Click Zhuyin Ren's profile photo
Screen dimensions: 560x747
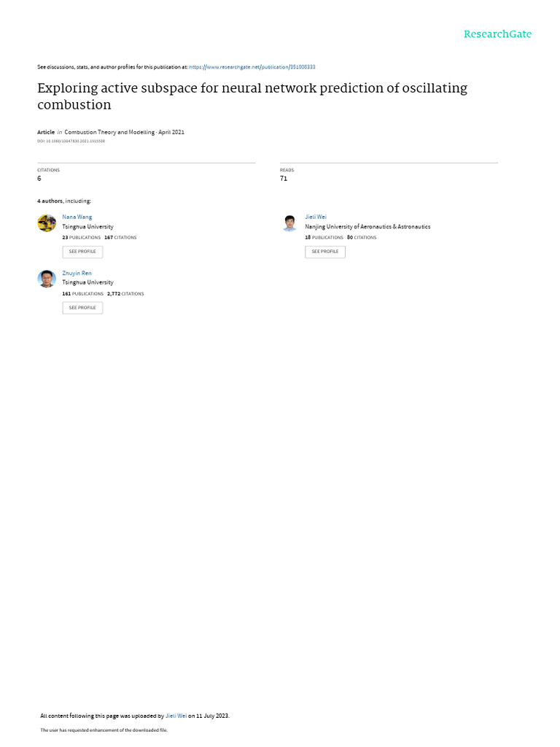coord(47,279)
